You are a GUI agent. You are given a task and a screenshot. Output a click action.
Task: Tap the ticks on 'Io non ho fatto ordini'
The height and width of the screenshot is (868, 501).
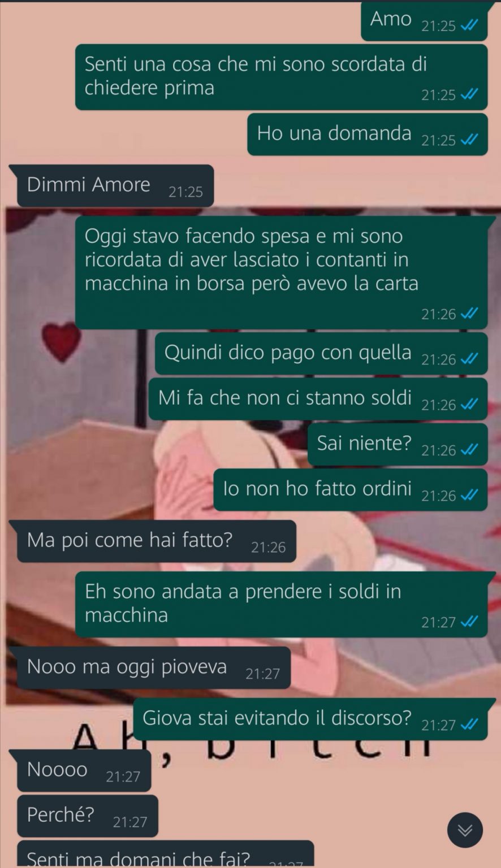pyautogui.click(x=469, y=496)
